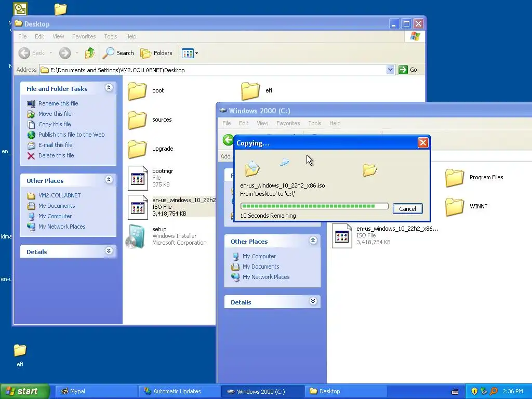Switch to Automatic Updates taskbar button
The height and width of the screenshot is (399, 532).
click(x=179, y=391)
